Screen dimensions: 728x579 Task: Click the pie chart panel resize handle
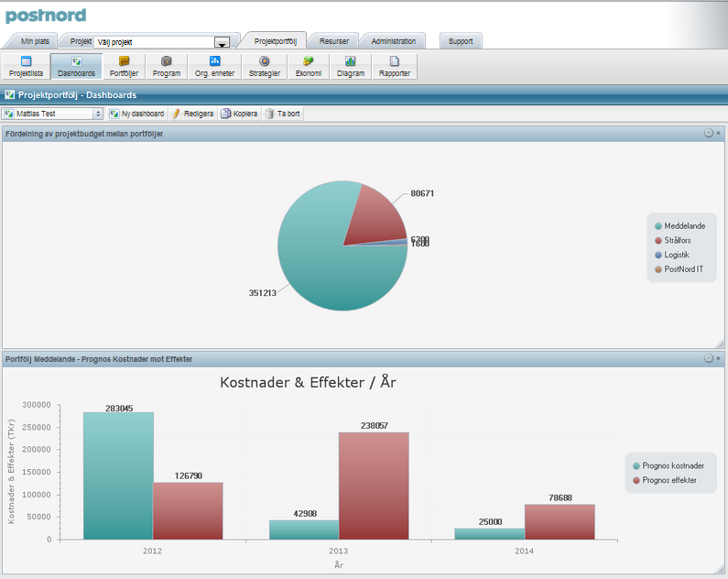[x=720, y=344]
